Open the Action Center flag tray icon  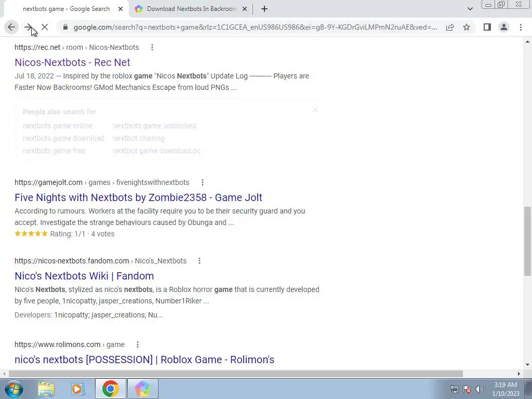pos(467,389)
